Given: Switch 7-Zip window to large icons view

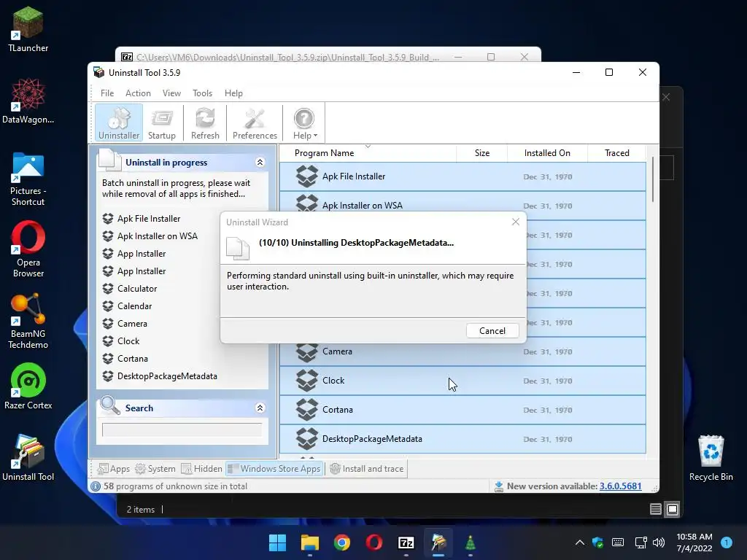Looking at the screenshot, I should click(x=672, y=510).
